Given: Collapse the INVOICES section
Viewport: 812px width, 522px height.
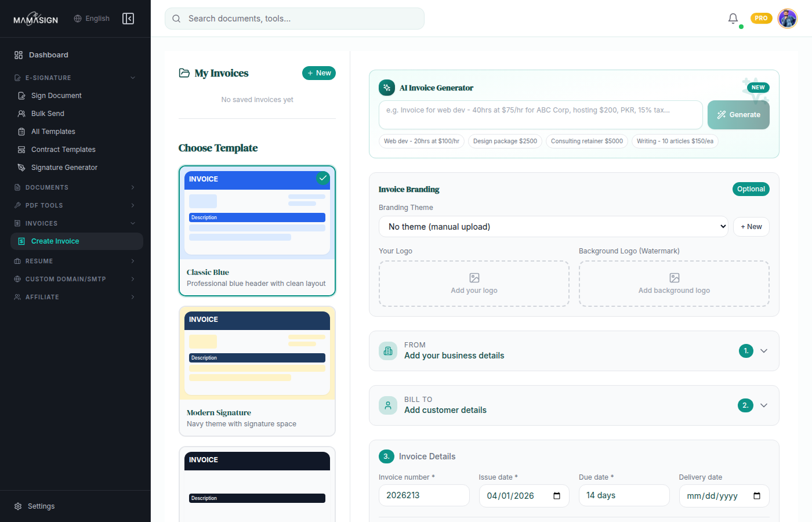Looking at the screenshot, I should [133, 223].
